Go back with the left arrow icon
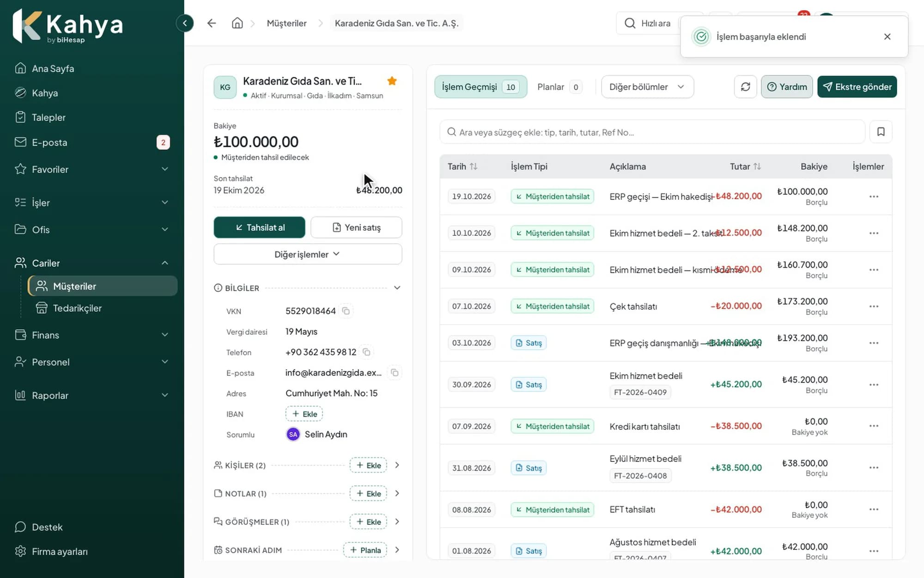The width and height of the screenshot is (924, 578). [212, 23]
